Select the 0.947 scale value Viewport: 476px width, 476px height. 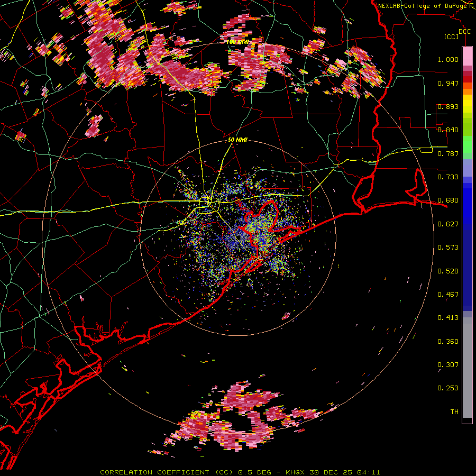448,83
